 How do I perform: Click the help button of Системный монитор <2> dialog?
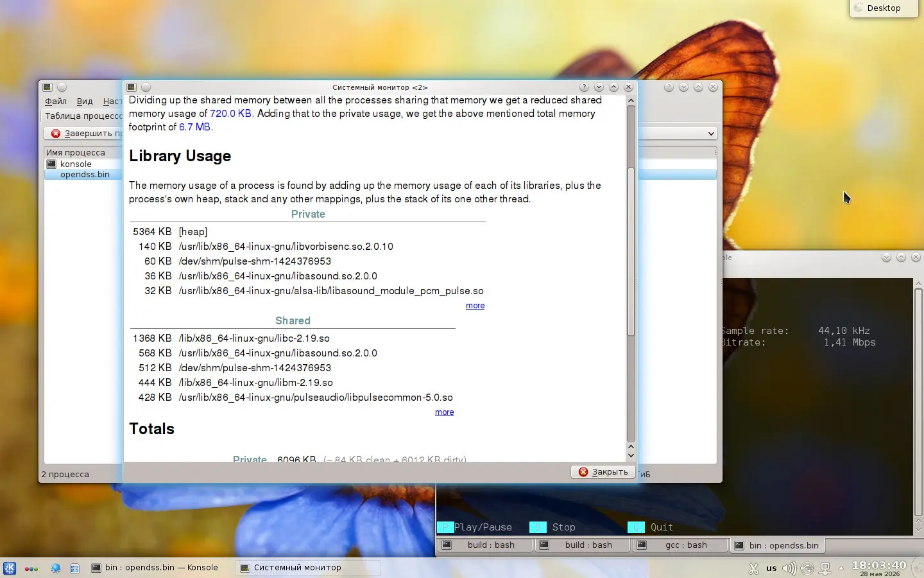[584, 87]
